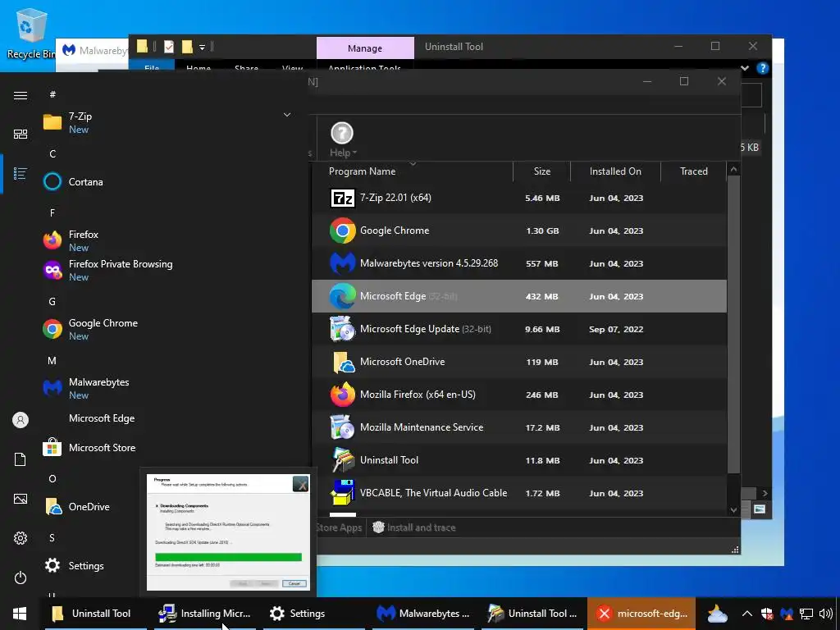Select the Malwarebytes version 4.5.29.268 icon
The image size is (840, 630).
tap(342, 263)
